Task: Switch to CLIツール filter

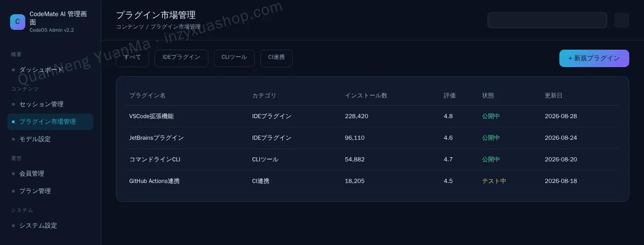Action: click(234, 58)
